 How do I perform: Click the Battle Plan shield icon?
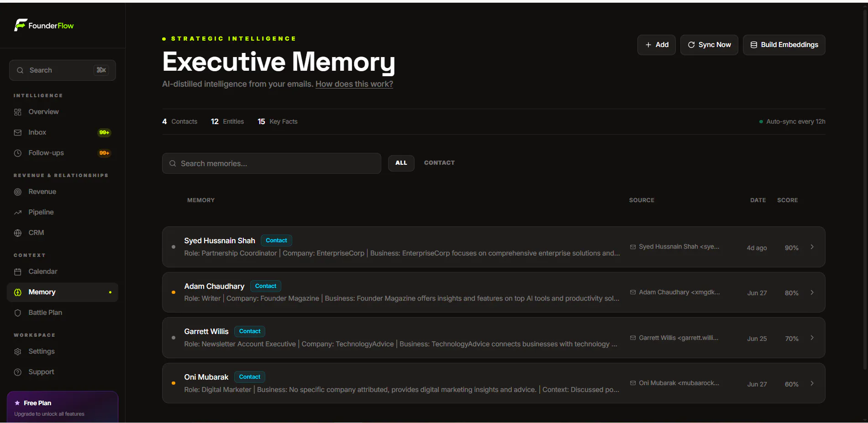[18, 313]
